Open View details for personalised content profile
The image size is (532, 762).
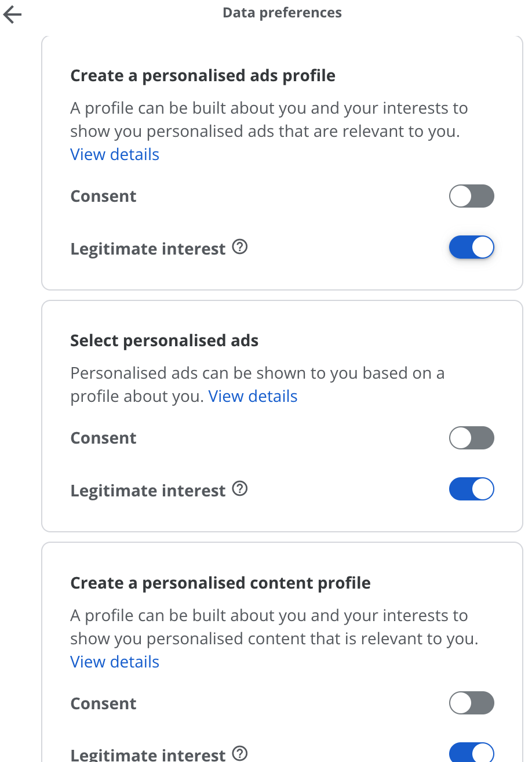click(115, 662)
